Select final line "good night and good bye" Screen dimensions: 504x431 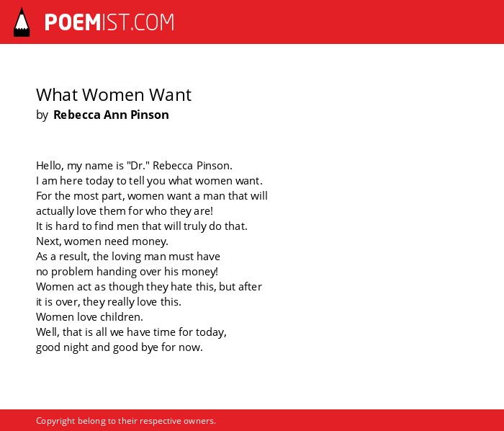coord(120,347)
